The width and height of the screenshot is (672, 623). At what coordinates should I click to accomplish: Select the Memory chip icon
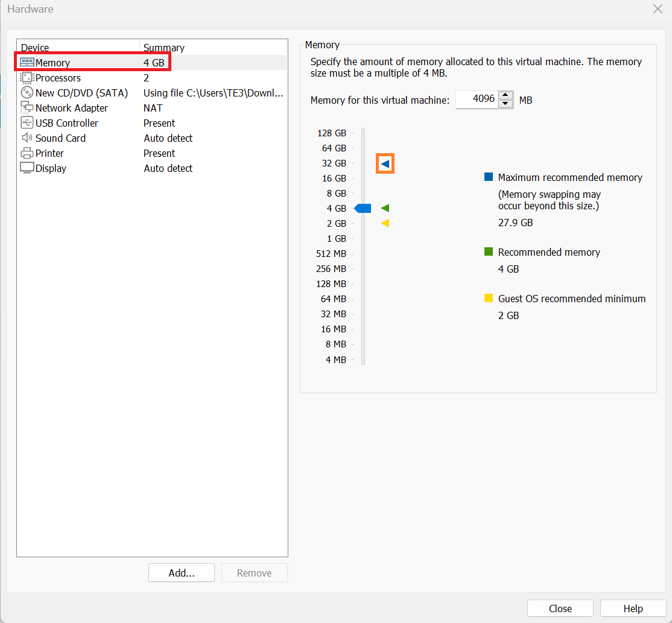(x=27, y=63)
